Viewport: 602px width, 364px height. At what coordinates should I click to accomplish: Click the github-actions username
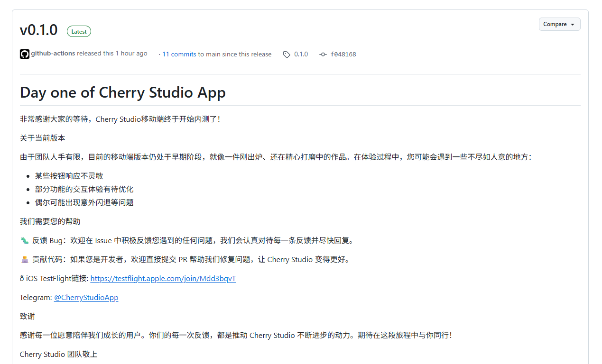pos(53,53)
